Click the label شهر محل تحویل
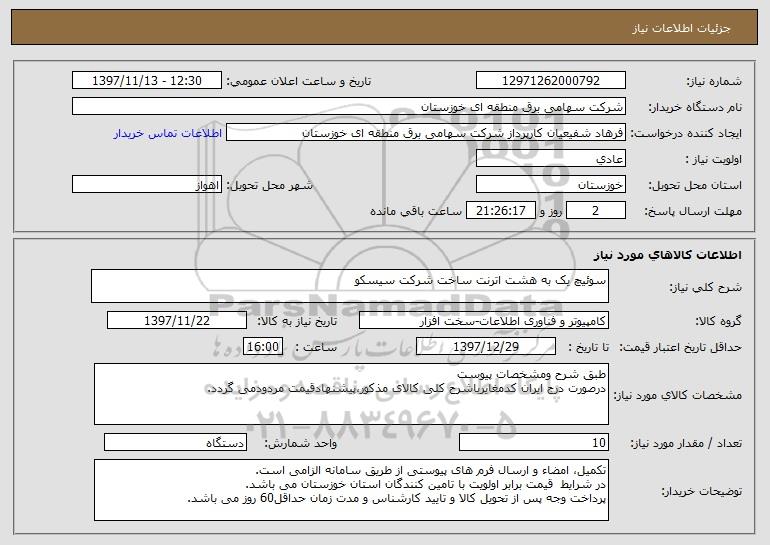This screenshot has width=770, height=545. [x=269, y=185]
